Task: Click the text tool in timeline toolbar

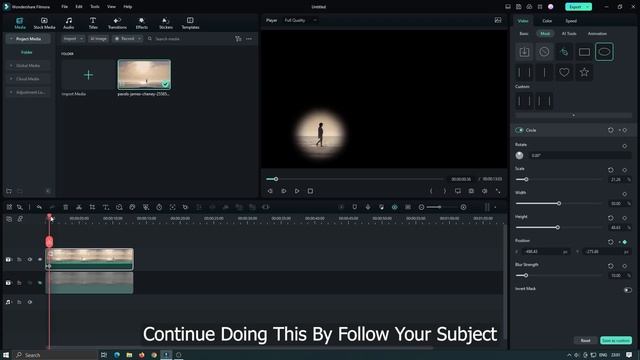Action: click(106, 207)
